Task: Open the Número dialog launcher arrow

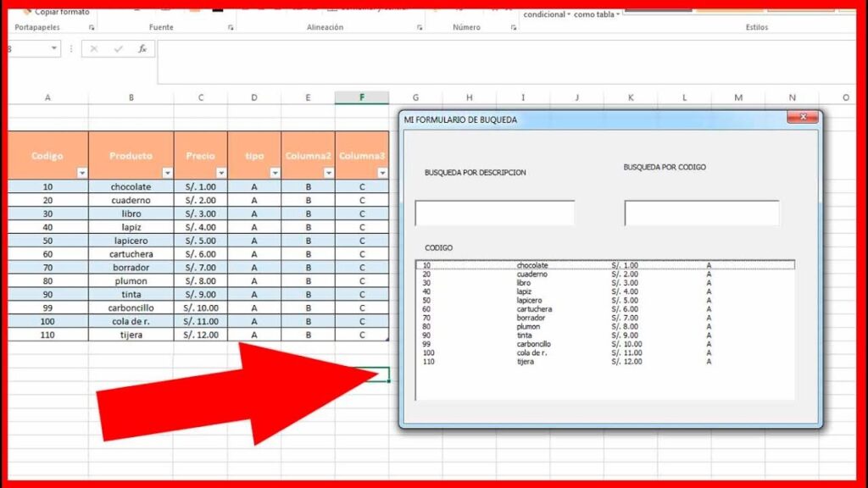Action: point(512,26)
